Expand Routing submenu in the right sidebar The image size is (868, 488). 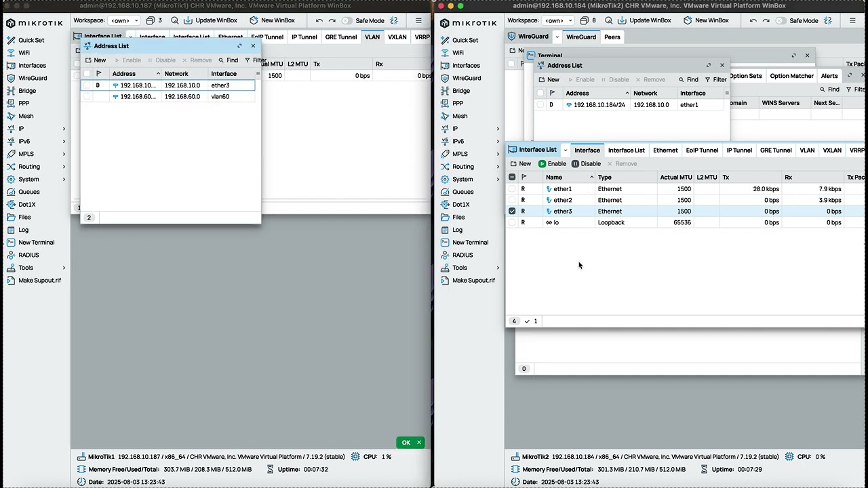(x=498, y=167)
